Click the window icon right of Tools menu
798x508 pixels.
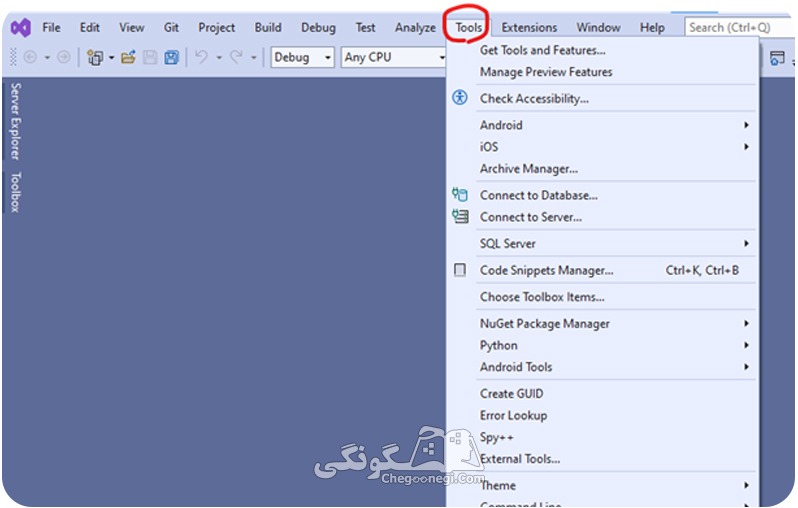[x=777, y=58]
